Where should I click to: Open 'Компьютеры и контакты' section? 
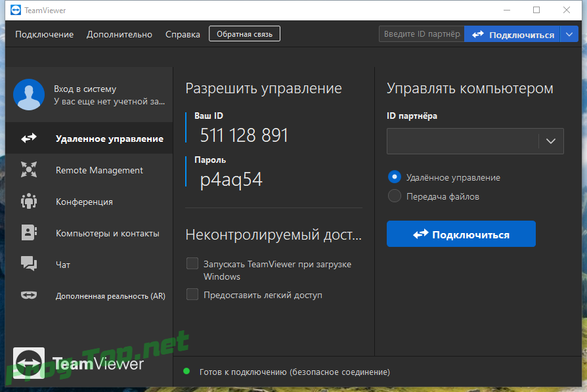click(89, 233)
